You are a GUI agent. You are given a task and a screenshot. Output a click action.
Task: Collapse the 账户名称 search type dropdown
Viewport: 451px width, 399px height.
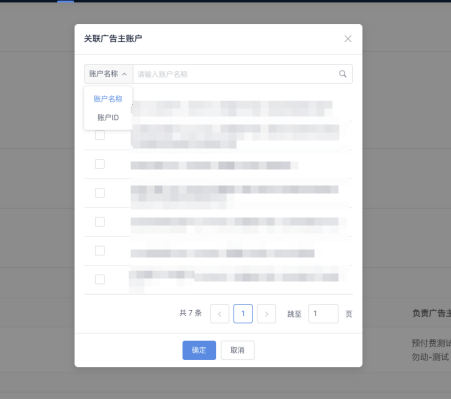[109, 74]
